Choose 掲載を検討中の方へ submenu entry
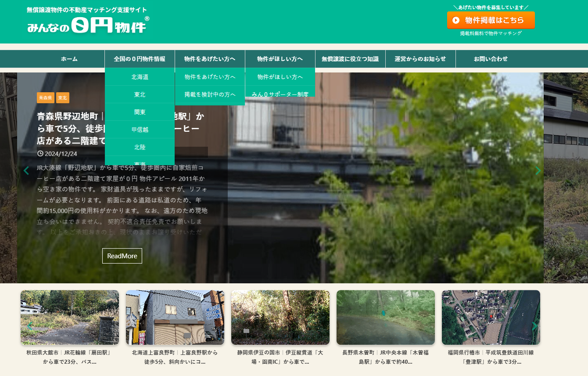This screenshot has width=588, height=376. click(210, 94)
